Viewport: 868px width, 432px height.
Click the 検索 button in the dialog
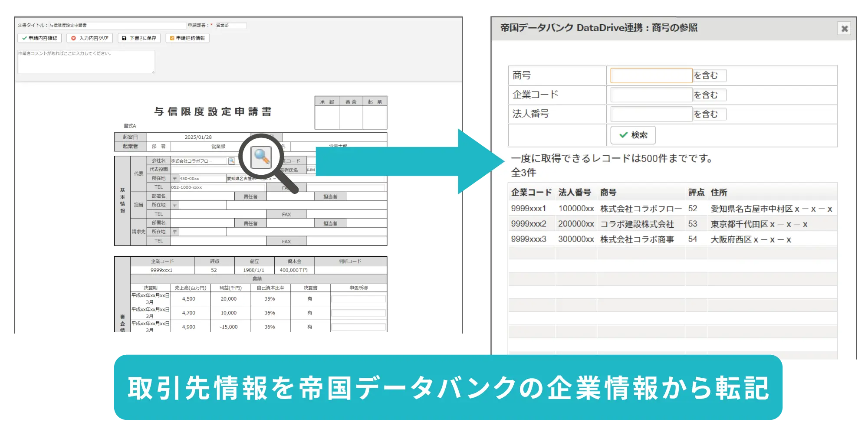click(633, 135)
